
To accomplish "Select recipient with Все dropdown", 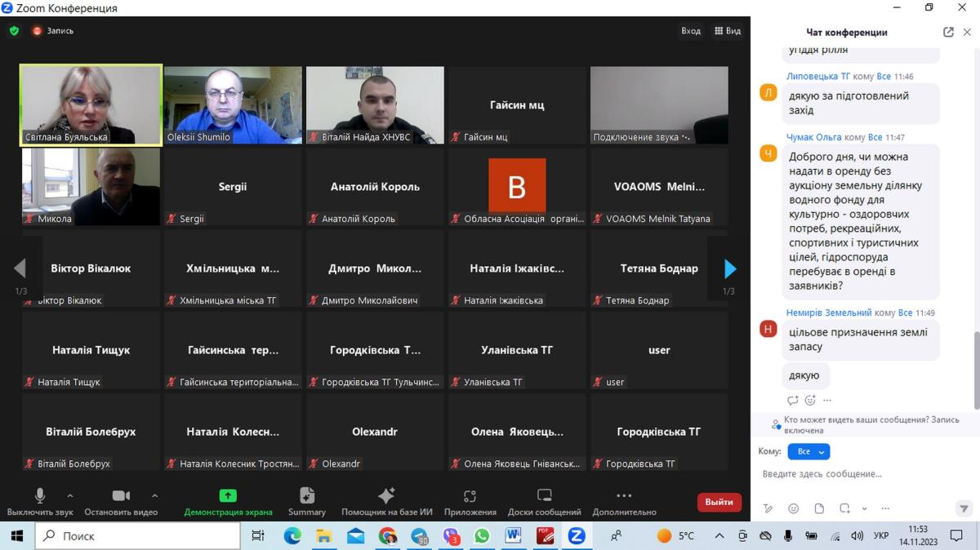I will pyautogui.click(x=808, y=451).
